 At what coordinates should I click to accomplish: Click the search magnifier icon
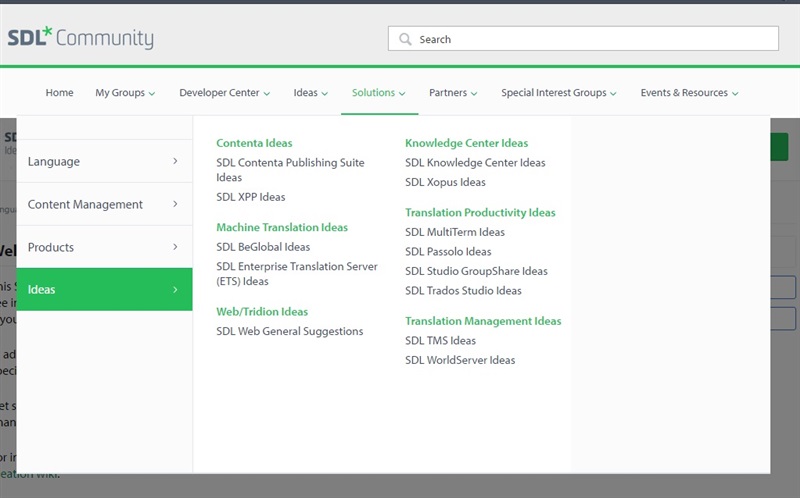(x=405, y=39)
